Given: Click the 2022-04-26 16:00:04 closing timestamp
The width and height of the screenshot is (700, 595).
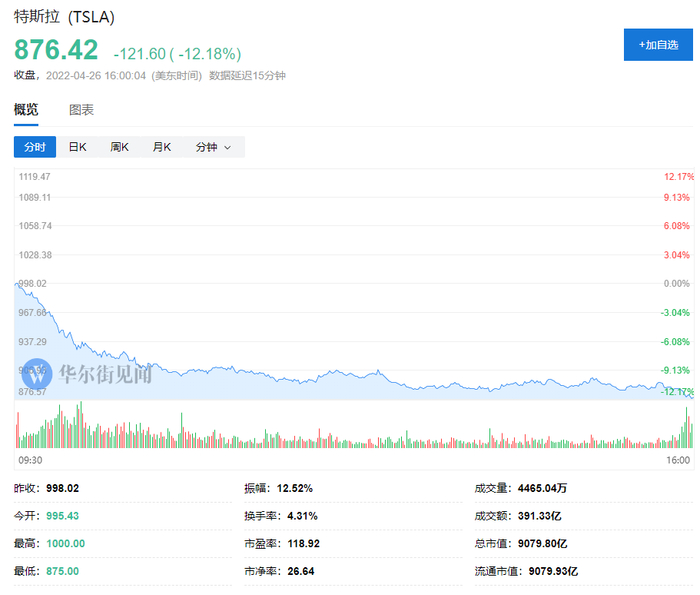Looking at the screenshot, I should (96, 76).
